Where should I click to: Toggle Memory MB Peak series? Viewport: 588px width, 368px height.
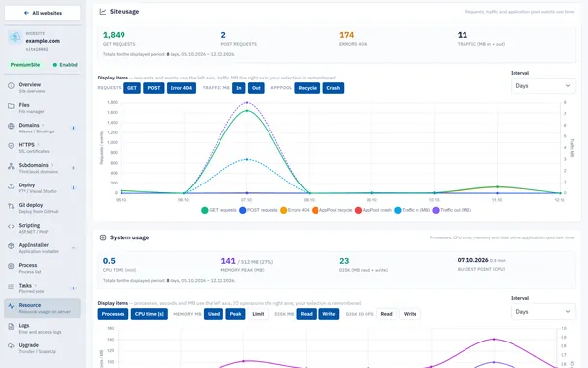235,314
